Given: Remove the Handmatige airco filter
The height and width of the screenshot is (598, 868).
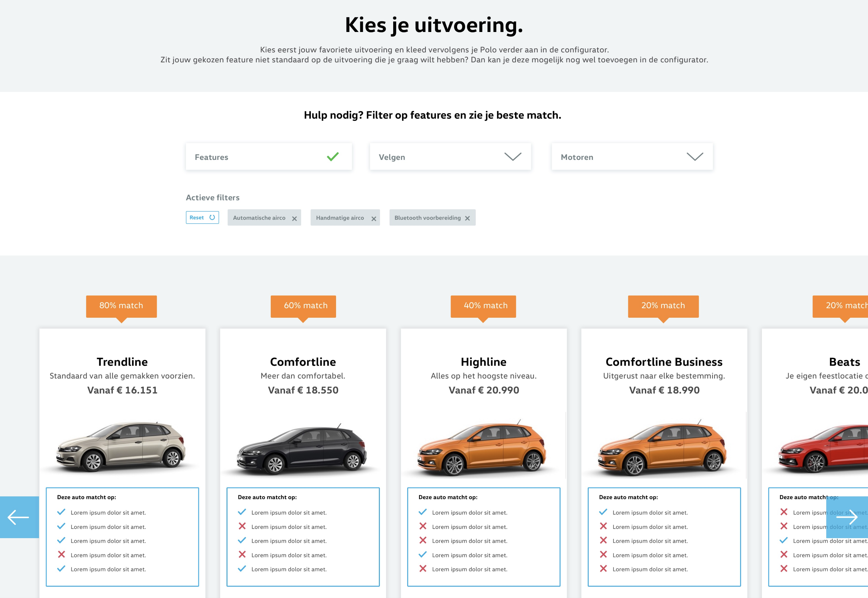Looking at the screenshot, I should [373, 218].
